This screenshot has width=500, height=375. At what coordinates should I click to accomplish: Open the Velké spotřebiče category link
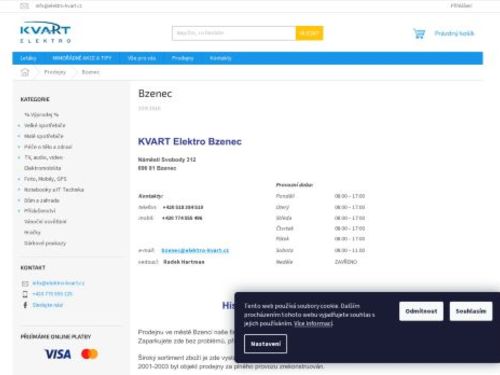(x=45, y=125)
